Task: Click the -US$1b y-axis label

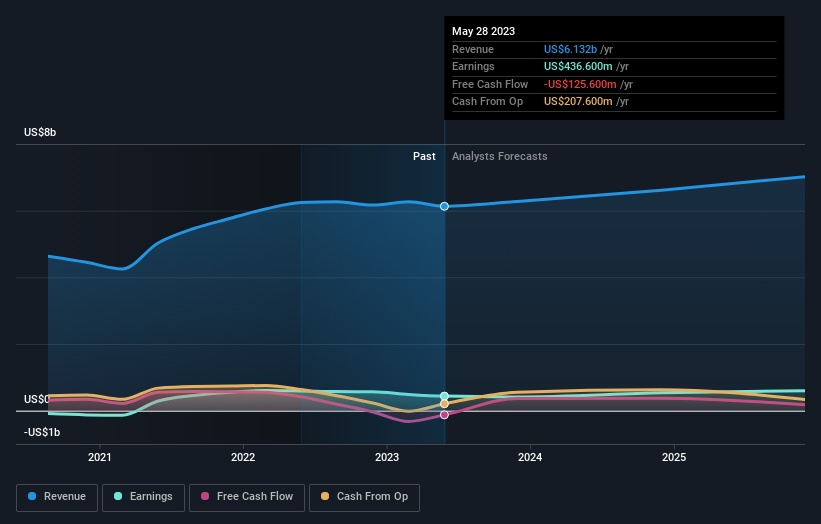Action: coord(42,432)
